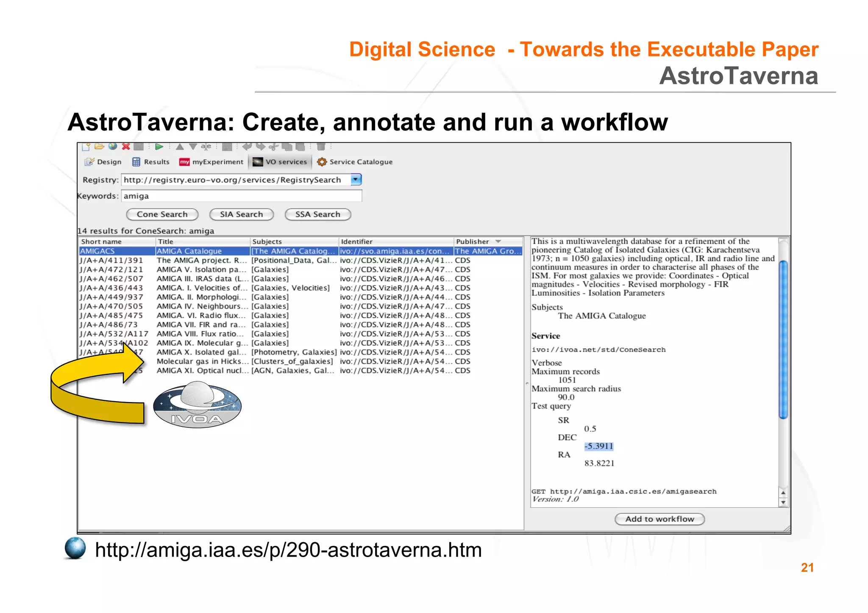This screenshot has width=868, height=613.
Task: Click the highlighted DEC value -5.3911
Action: (599, 446)
